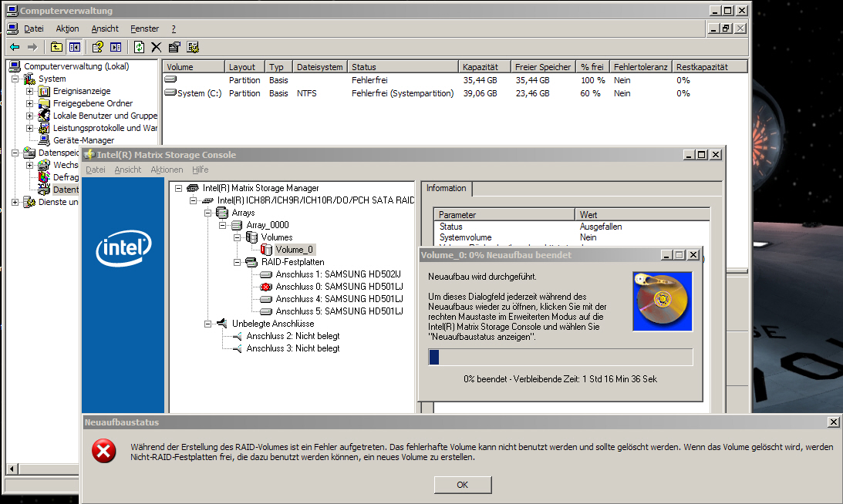Viewport: 843px width, 504px height.
Task: Select the Intel(R) Matrix Storage Manager root
Action: click(260, 188)
